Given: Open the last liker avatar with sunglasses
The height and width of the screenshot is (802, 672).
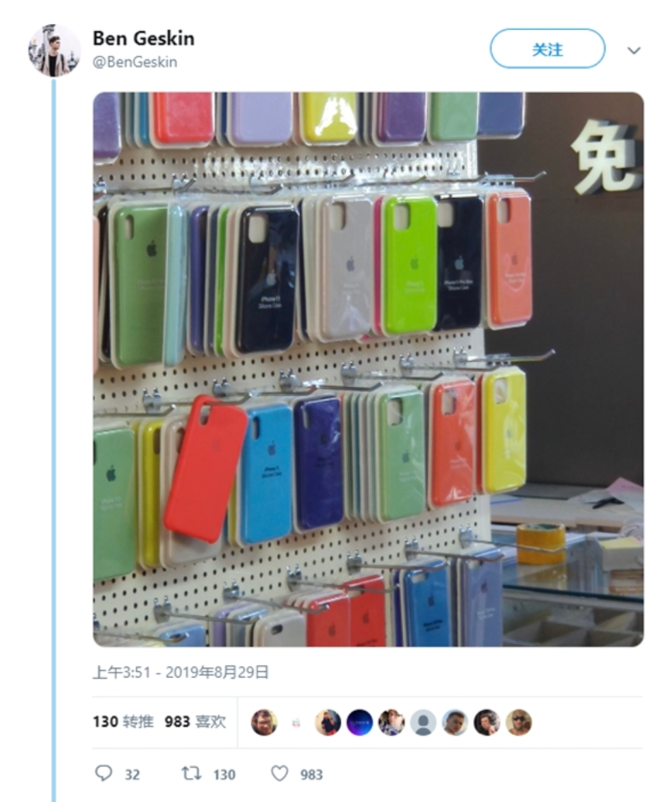Looking at the screenshot, I should click(x=519, y=722).
